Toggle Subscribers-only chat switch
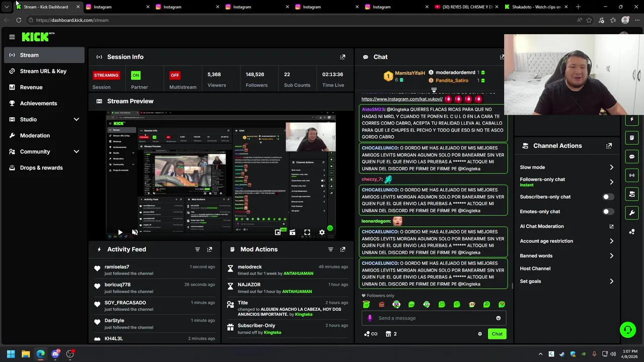The width and height of the screenshot is (644, 362). (x=608, y=197)
